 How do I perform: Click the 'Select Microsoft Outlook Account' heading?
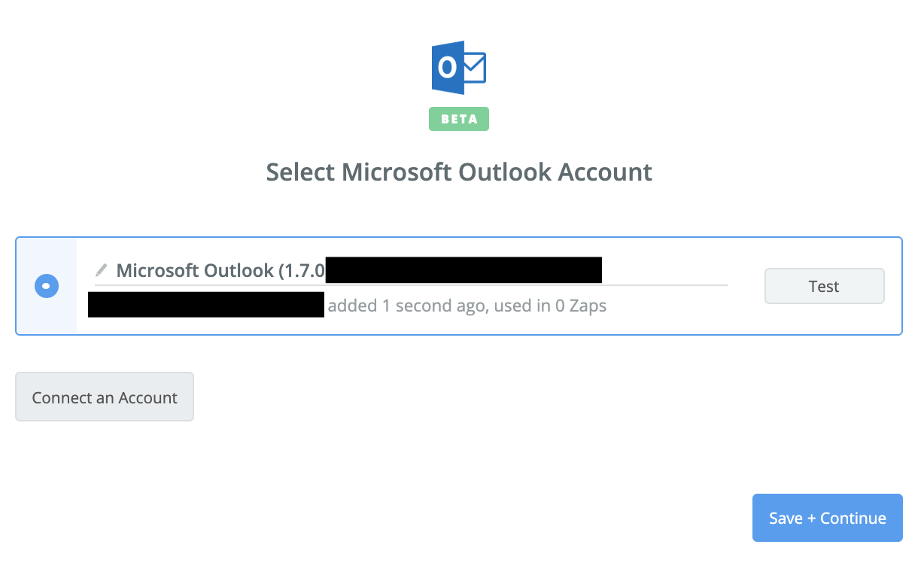tap(459, 172)
